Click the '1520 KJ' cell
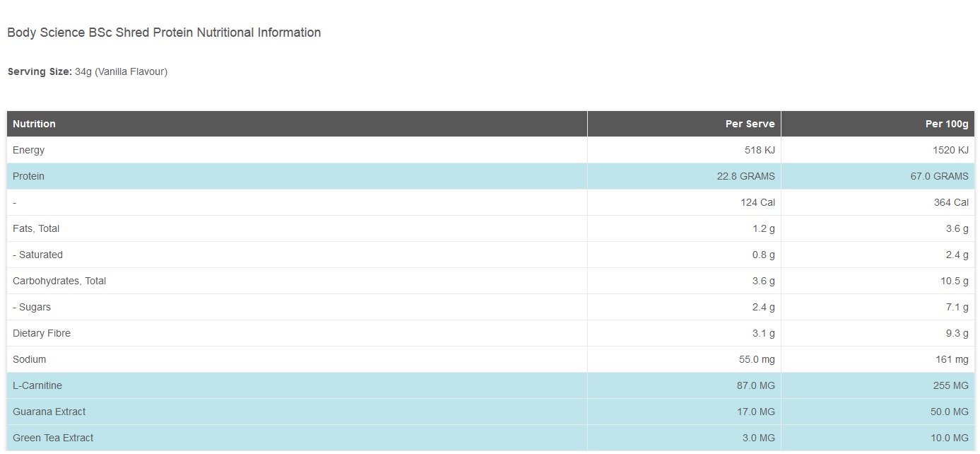The height and width of the screenshot is (454, 980). tap(878, 150)
